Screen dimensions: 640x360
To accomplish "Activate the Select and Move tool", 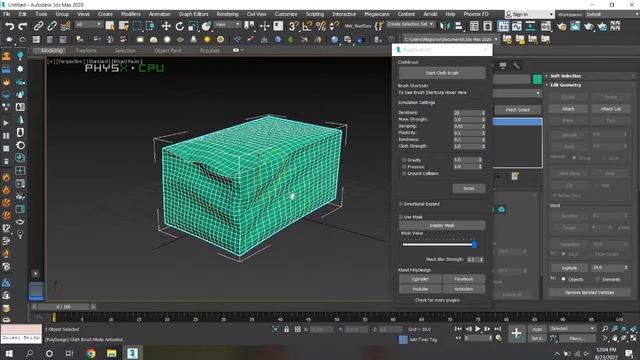I will point(166,26).
